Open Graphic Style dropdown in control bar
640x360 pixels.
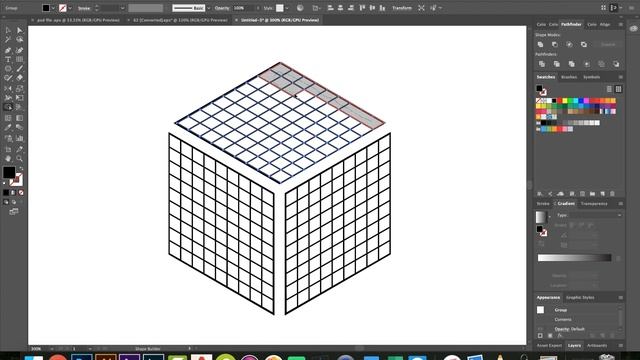(x=287, y=8)
